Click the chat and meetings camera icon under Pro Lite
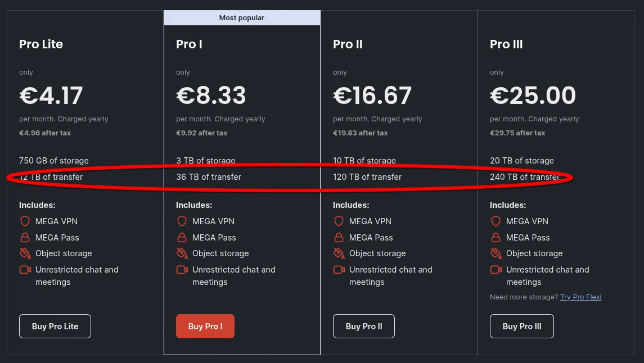Screen dimensions: 644x363 click(25, 270)
